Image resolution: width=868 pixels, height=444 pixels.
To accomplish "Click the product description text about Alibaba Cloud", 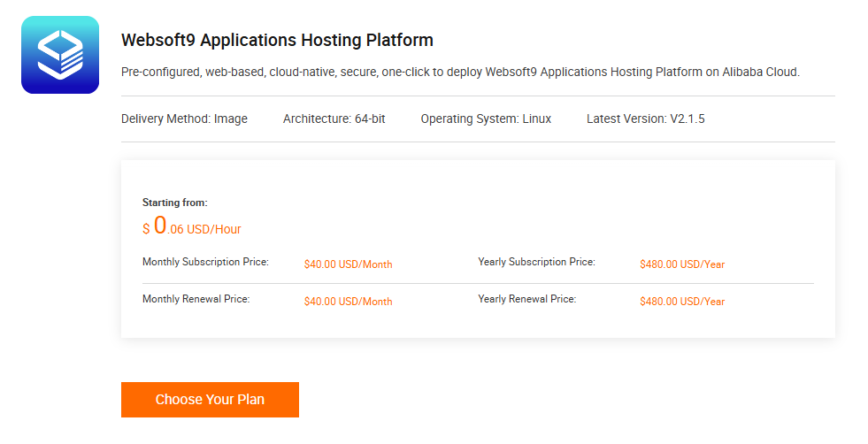I will [x=460, y=72].
